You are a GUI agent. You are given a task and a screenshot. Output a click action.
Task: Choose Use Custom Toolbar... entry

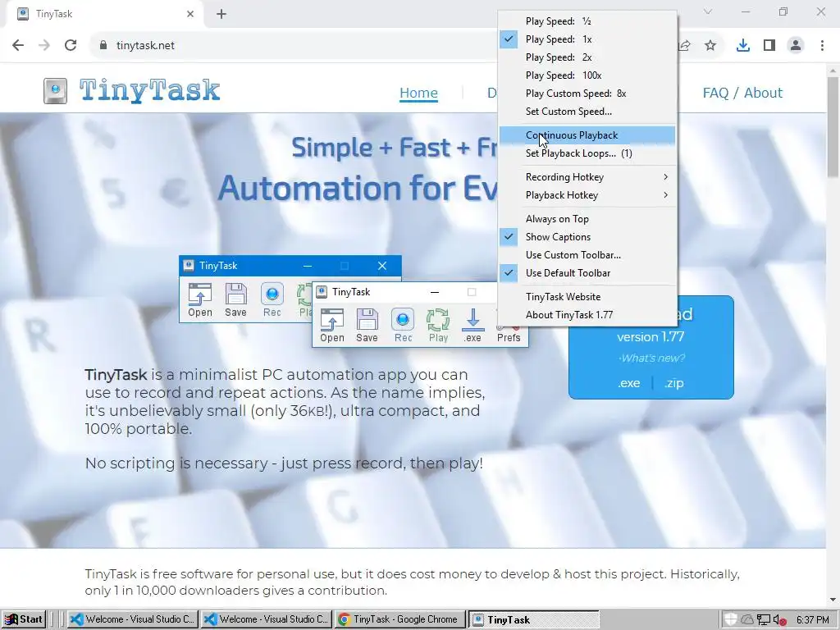click(x=587, y=255)
